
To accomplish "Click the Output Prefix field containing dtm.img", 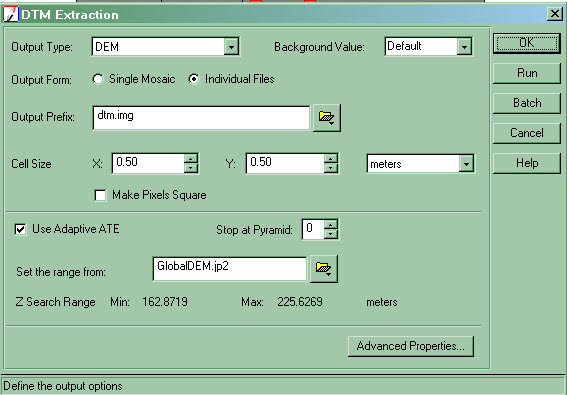I will pyautogui.click(x=201, y=118).
